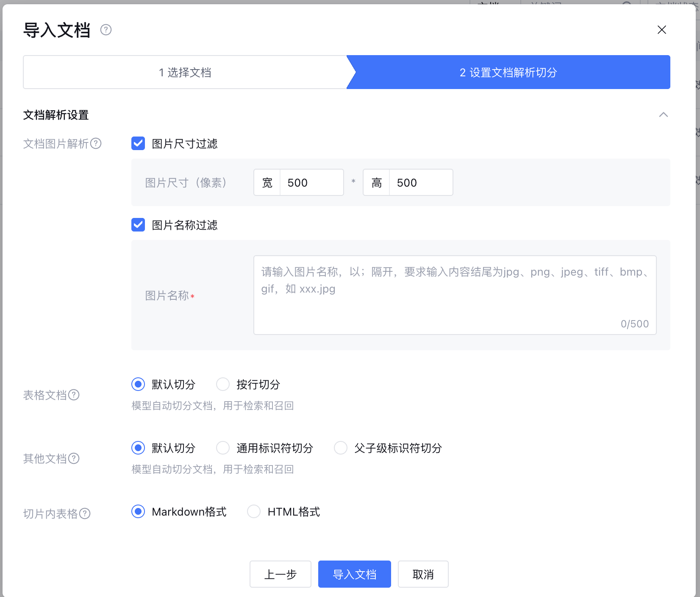
Task: Click the blue 导入文档 button
Action: (355, 574)
